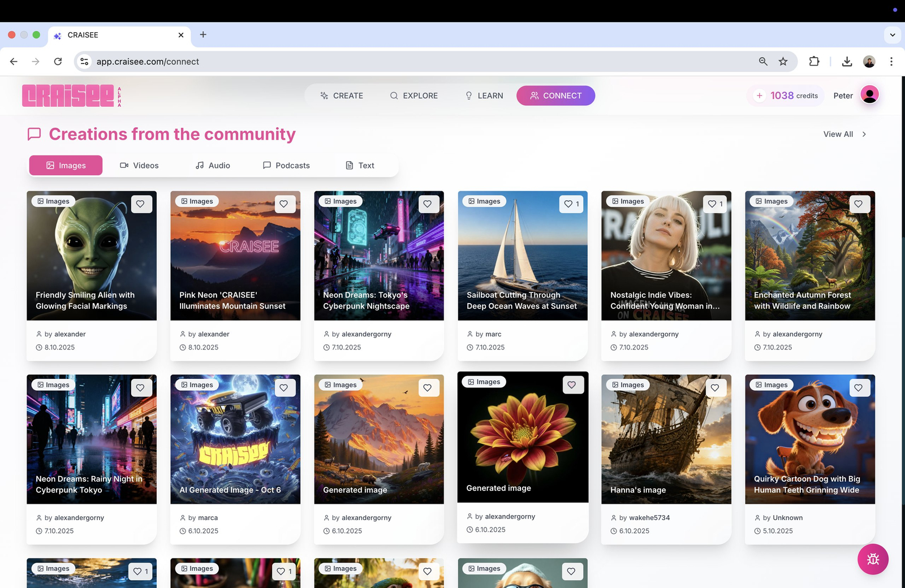
Task: Open the browser extensions puzzle icon
Action: tap(814, 62)
